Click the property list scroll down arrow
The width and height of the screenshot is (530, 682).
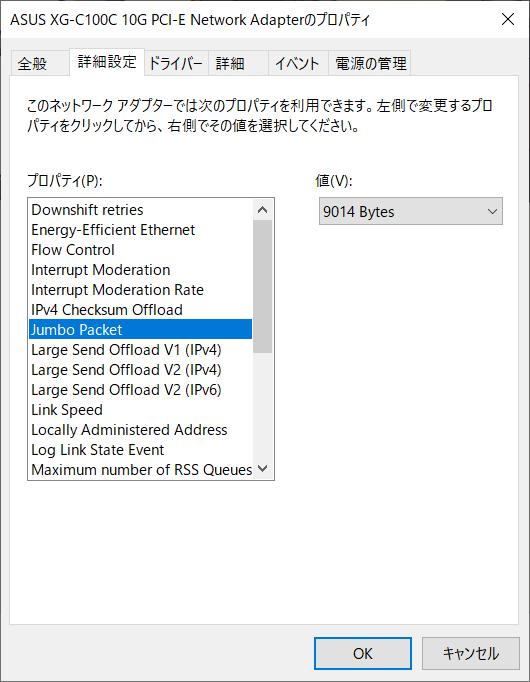click(x=262, y=468)
